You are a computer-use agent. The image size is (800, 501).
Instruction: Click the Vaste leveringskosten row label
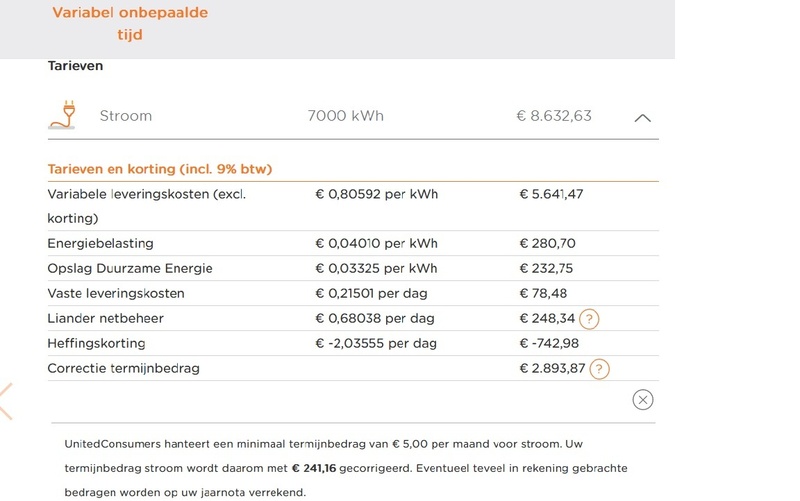[x=116, y=294]
